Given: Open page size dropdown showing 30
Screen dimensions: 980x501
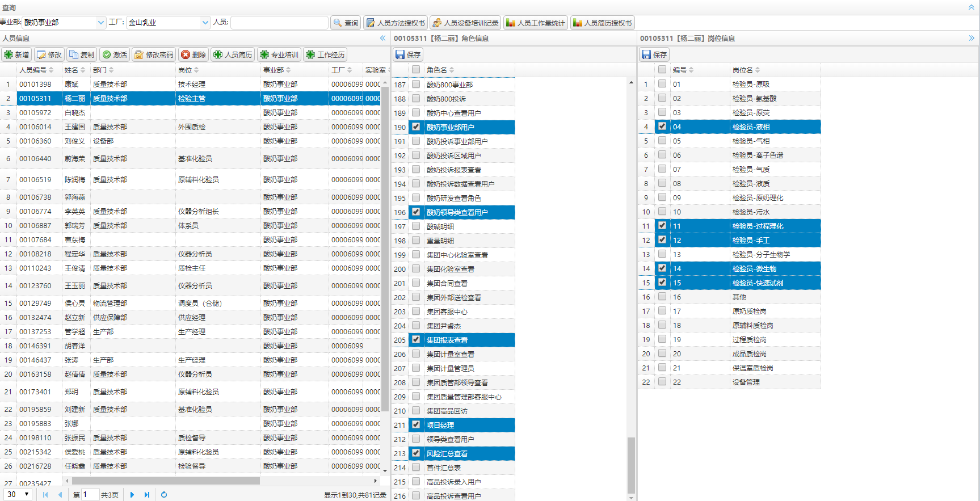Looking at the screenshot, I should pos(19,494).
